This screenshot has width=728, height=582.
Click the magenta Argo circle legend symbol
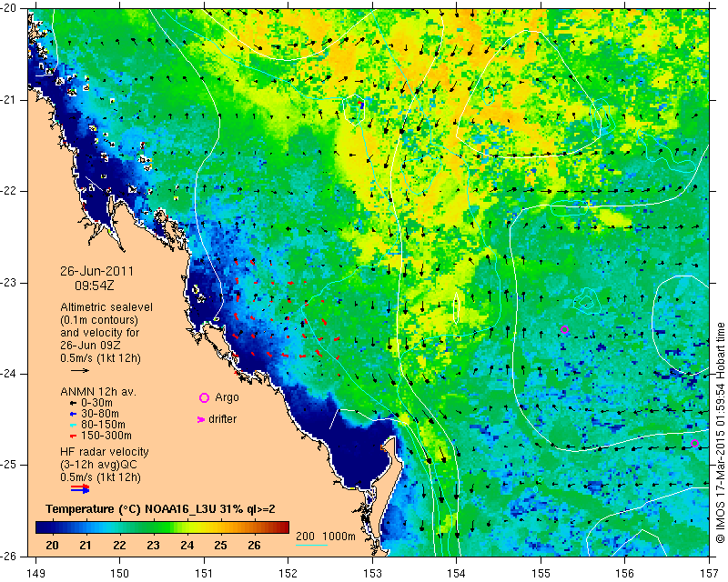204,397
